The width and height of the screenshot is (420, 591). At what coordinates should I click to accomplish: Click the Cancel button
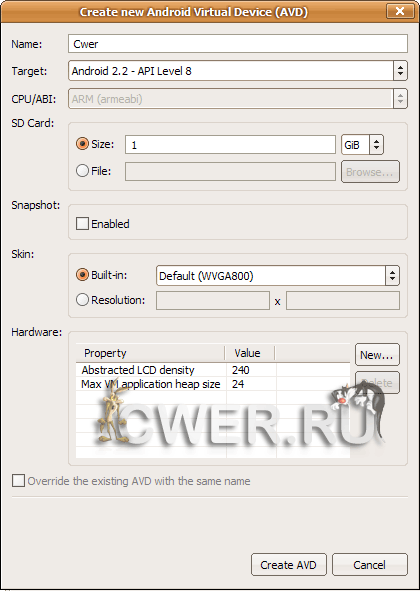point(369,565)
